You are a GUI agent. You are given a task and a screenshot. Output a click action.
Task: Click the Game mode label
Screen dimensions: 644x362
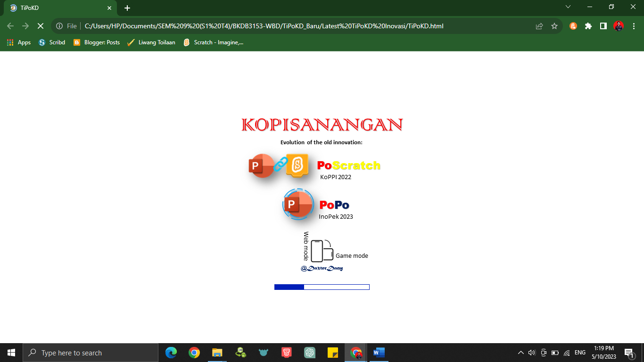pyautogui.click(x=352, y=256)
